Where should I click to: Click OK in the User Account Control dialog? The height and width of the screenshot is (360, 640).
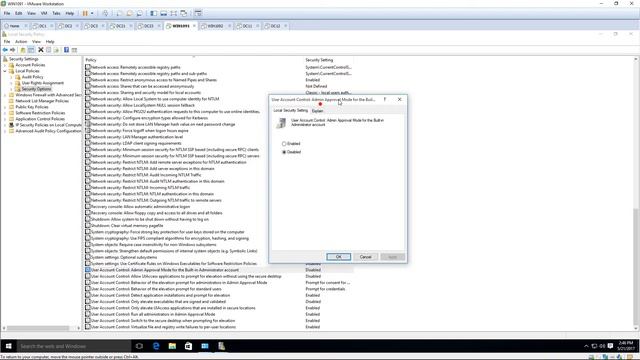tap(338, 257)
